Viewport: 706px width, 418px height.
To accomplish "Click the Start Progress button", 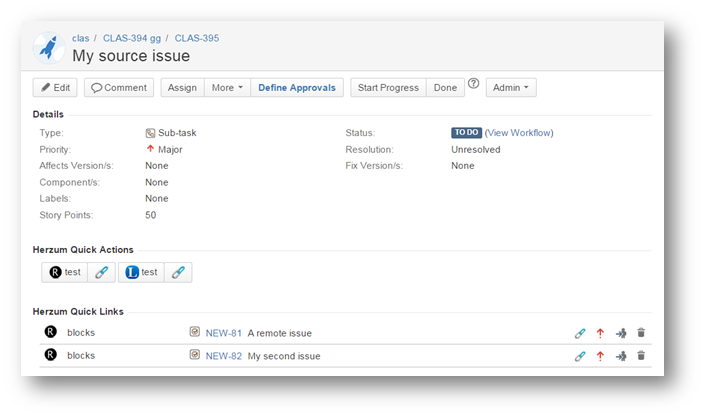I will tap(388, 88).
